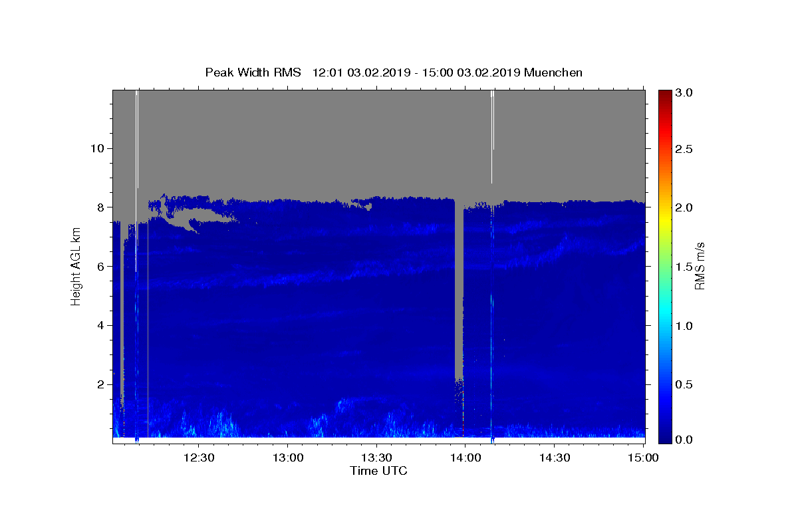Click the colorbar label '0.0'
This screenshot has height=532, width=798.
684,440
